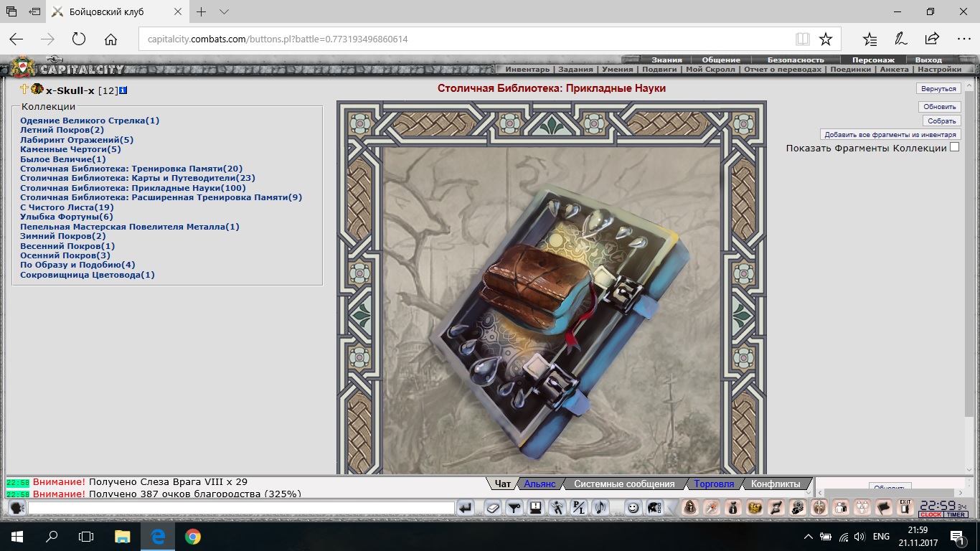The height and width of the screenshot is (551, 980).
Task: Click the CLOCK TIMER display
Action: click(943, 509)
